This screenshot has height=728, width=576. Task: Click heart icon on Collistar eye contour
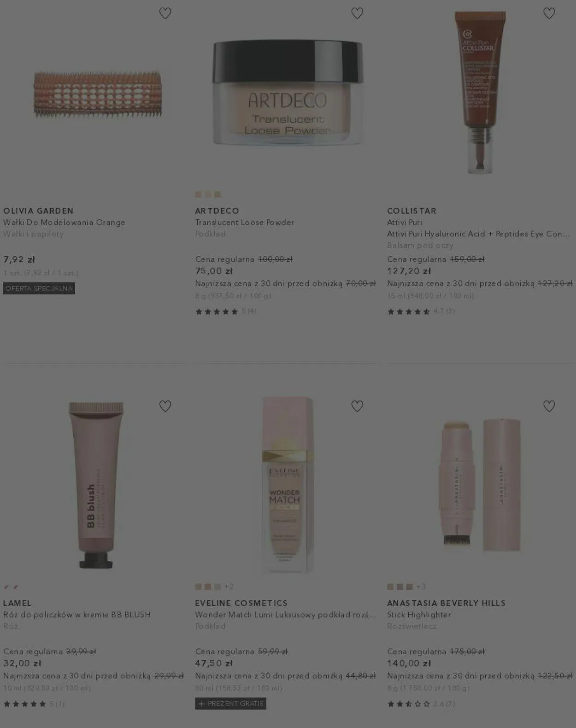[x=549, y=13]
